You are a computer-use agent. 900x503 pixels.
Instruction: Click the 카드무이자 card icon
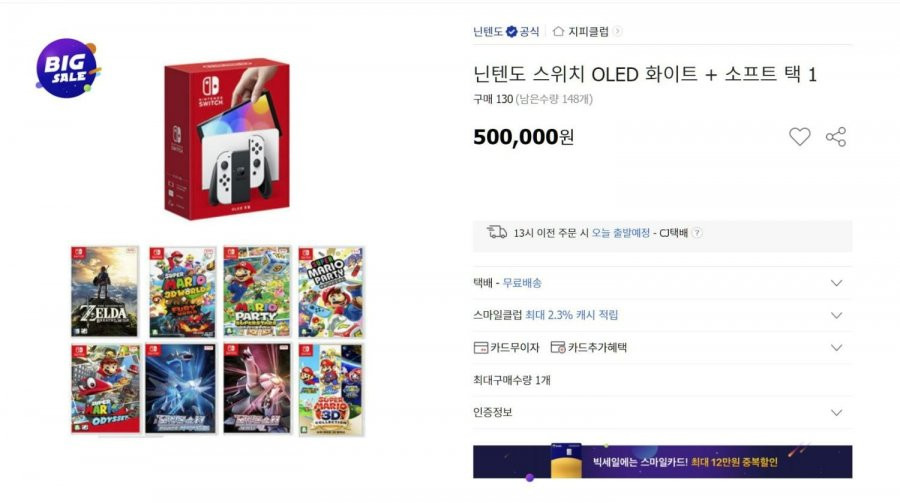(480, 347)
